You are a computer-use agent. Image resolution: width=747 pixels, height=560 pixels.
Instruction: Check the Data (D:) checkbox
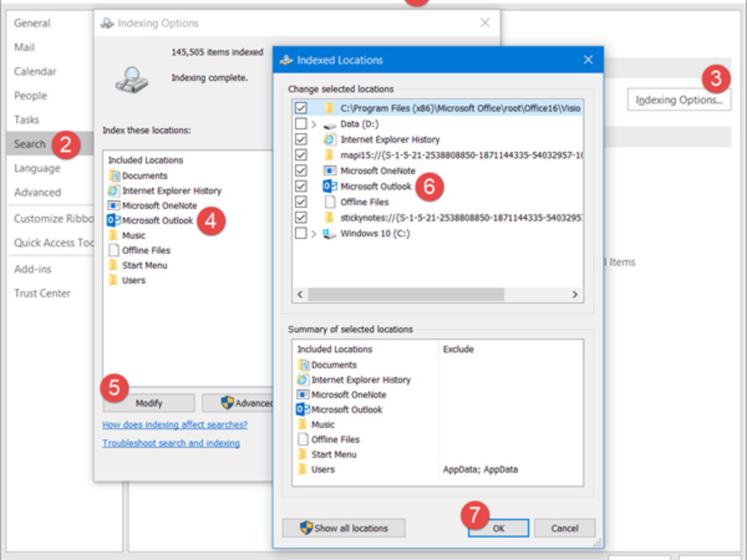[301, 124]
